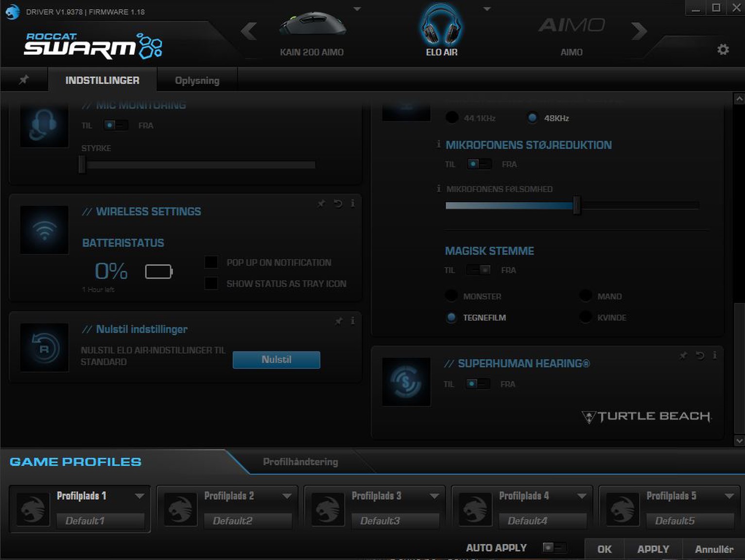Viewport: 745px width, 560px height.
Task: Click the reset settings panel icon
Action: pyautogui.click(x=44, y=348)
